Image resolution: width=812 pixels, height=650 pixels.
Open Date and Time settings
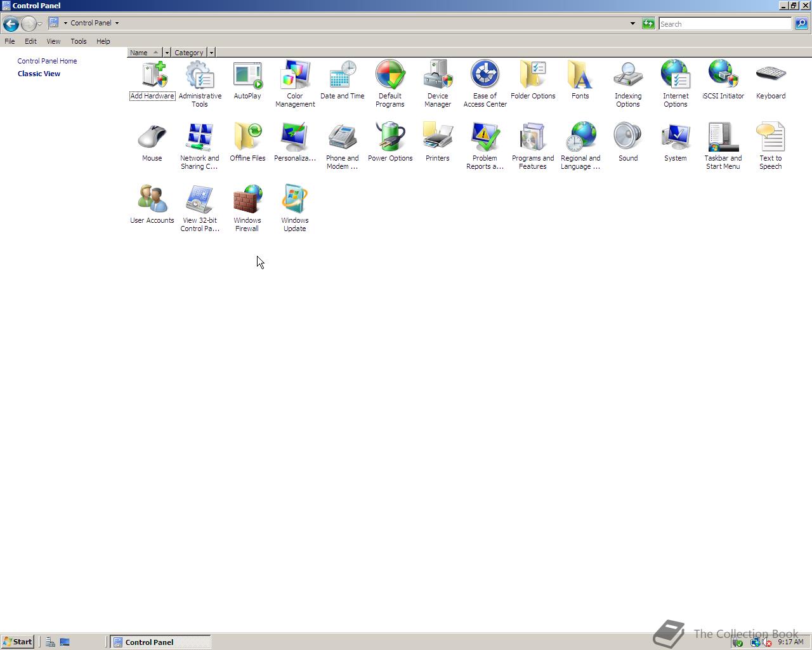(x=343, y=81)
